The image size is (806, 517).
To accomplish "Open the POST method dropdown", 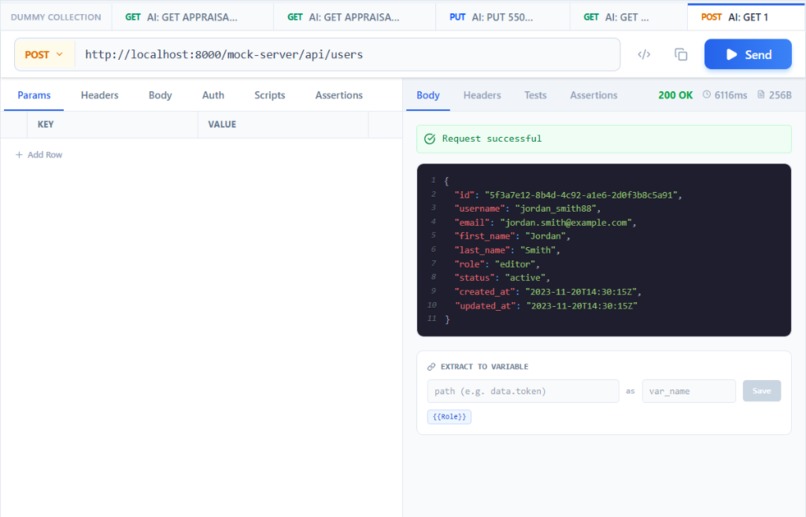I will tap(45, 54).
